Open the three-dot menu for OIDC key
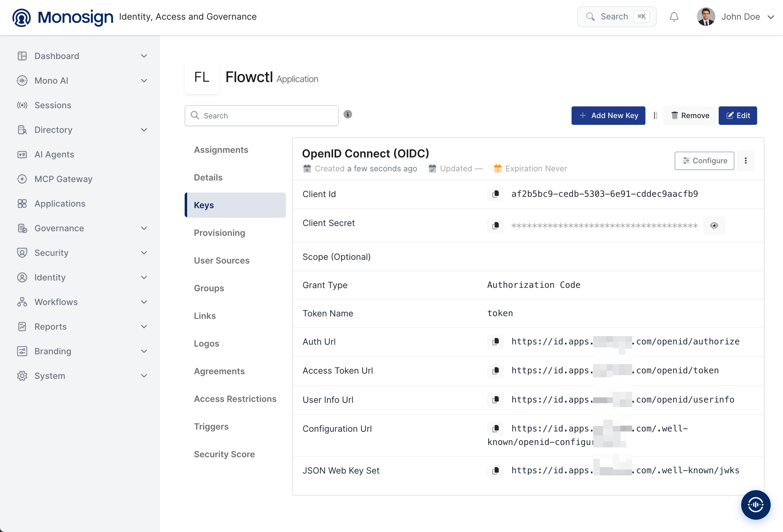The height and width of the screenshot is (532, 783). click(x=745, y=161)
